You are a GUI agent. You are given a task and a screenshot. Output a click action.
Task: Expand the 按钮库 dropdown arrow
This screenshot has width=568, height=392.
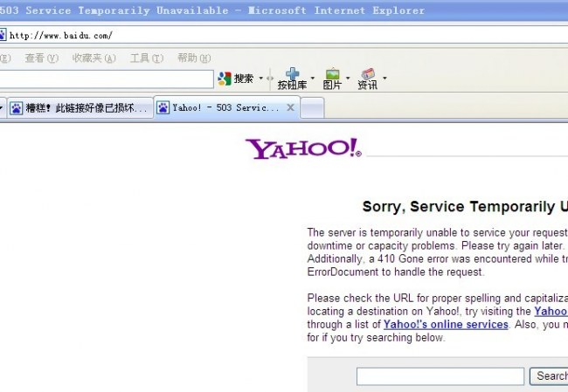313,78
